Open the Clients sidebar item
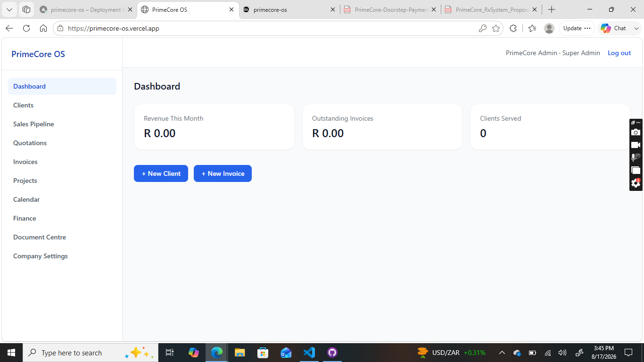This screenshot has height=362, width=644. coord(62,105)
